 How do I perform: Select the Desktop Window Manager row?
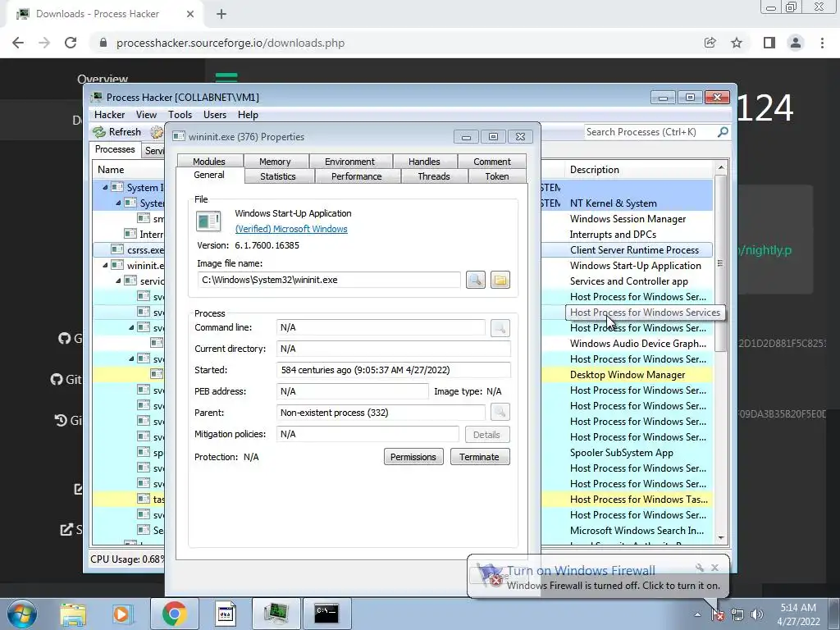coord(628,374)
